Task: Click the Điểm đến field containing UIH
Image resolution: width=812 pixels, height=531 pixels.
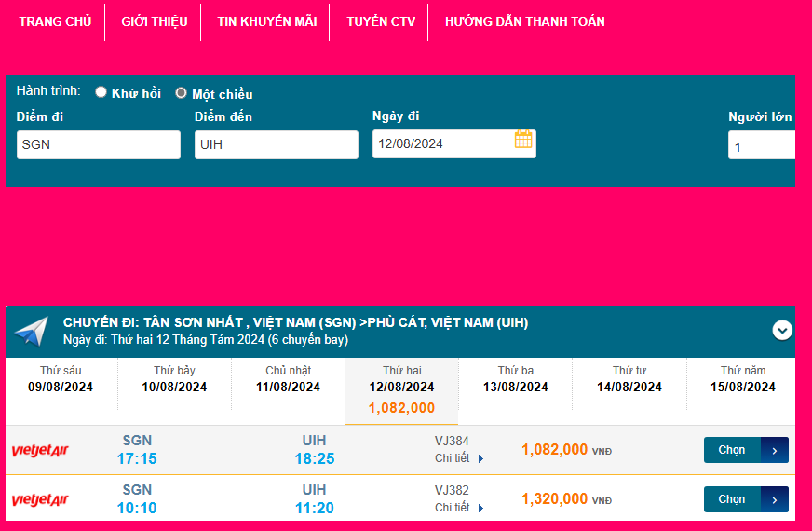Action: [276, 144]
